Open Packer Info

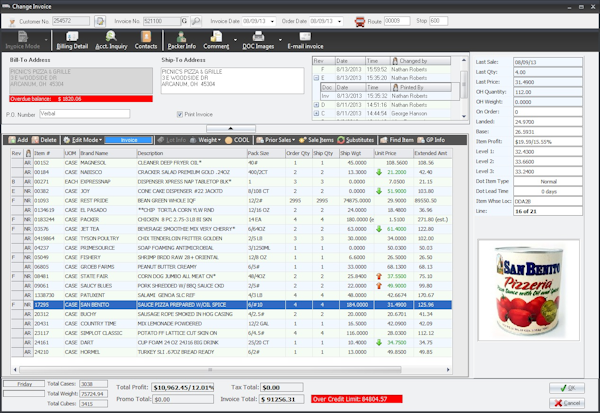(x=181, y=40)
